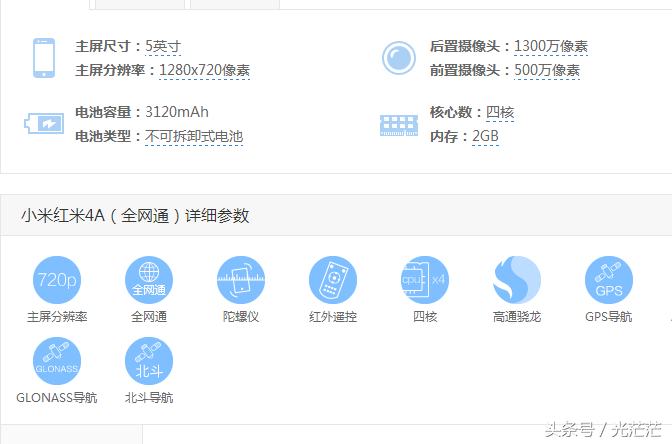Click the 720p resolution icon
Screen dimensions: 672x444
pyautogui.click(x=57, y=280)
